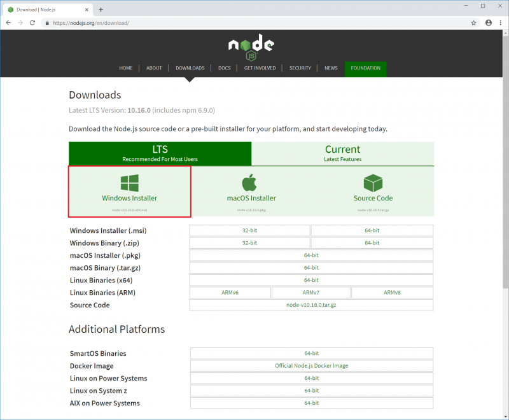
Task: Download ARMv7 Linux Binaries
Action: click(x=311, y=293)
